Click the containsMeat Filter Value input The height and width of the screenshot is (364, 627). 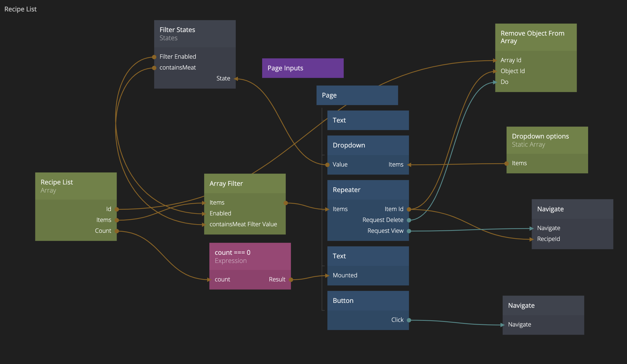coord(204,224)
